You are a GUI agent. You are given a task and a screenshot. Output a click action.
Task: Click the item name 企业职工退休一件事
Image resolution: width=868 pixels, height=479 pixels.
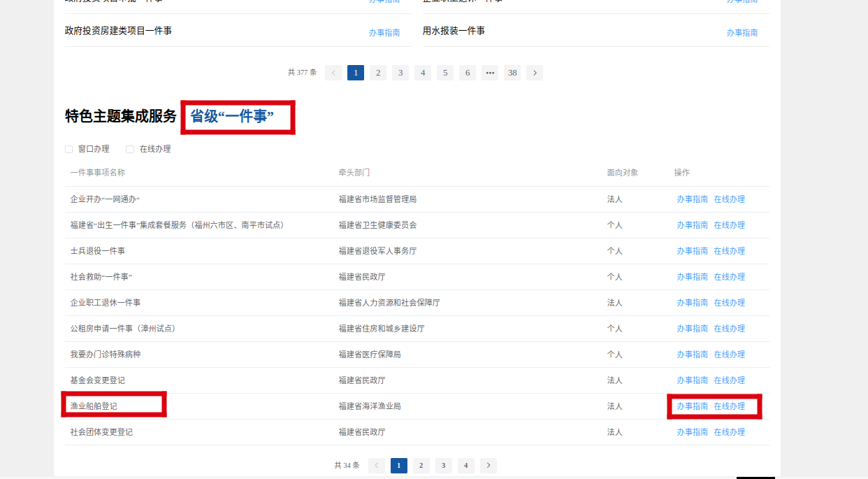[x=106, y=303]
